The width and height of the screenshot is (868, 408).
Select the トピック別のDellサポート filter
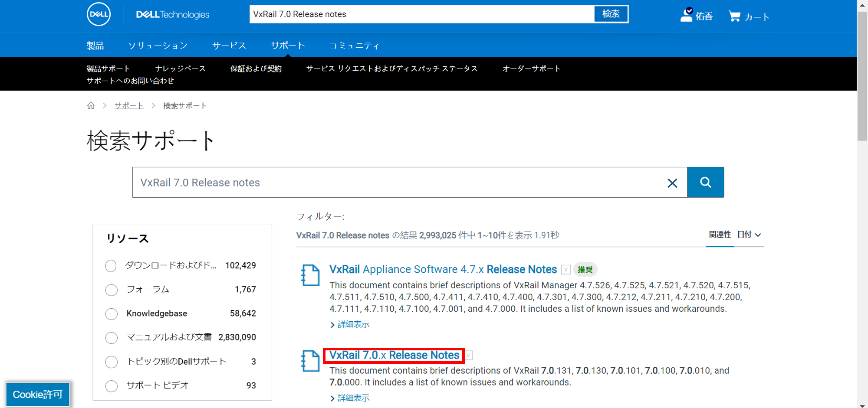[x=111, y=362]
